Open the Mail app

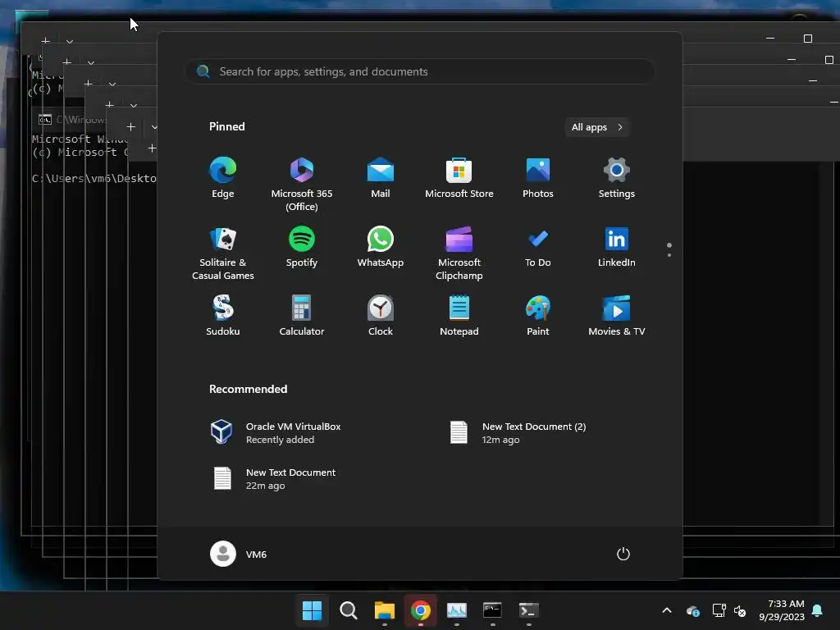pos(381,178)
